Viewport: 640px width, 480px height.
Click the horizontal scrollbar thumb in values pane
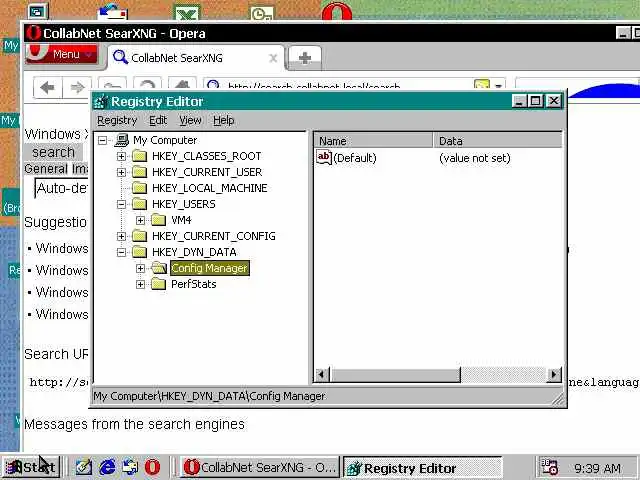395,374
